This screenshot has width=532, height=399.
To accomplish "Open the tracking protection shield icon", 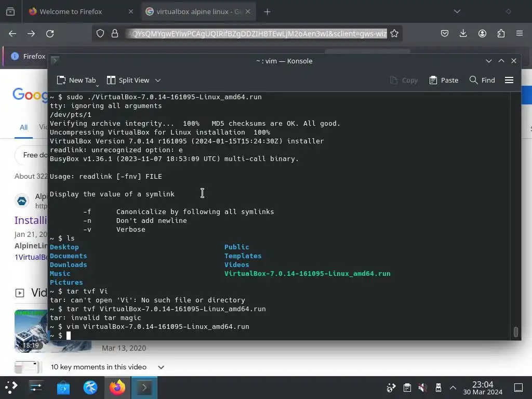I will pyautogui.click(x=100, y=33).
